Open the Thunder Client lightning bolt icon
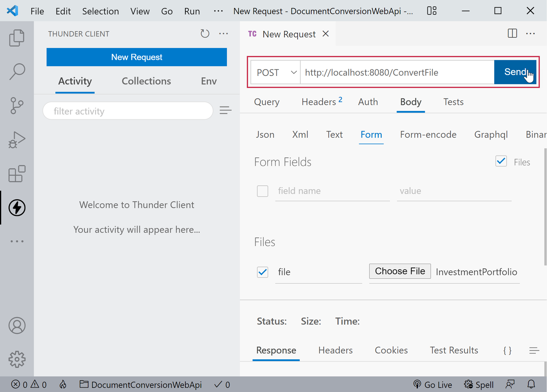 pyautogui.click(x=17, y=208)
